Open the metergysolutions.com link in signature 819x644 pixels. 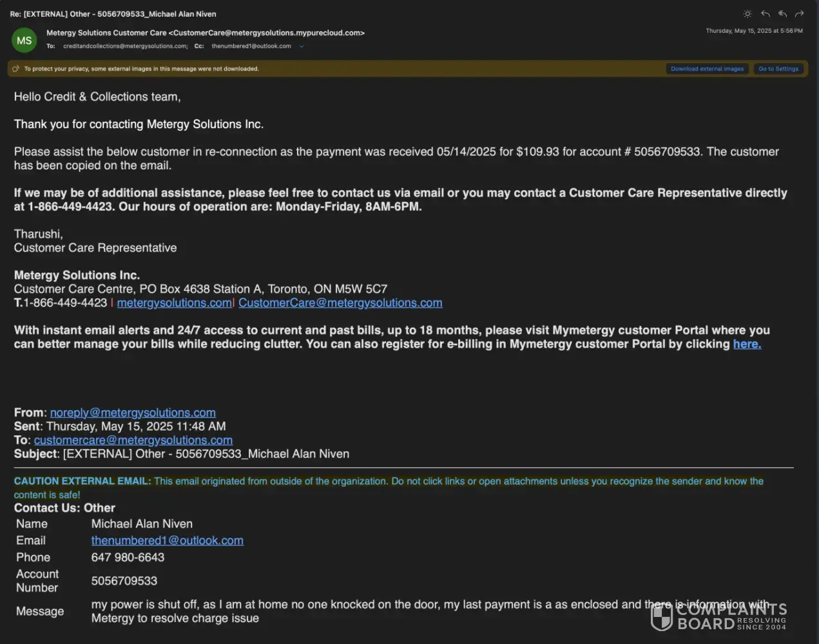(174, 303)
